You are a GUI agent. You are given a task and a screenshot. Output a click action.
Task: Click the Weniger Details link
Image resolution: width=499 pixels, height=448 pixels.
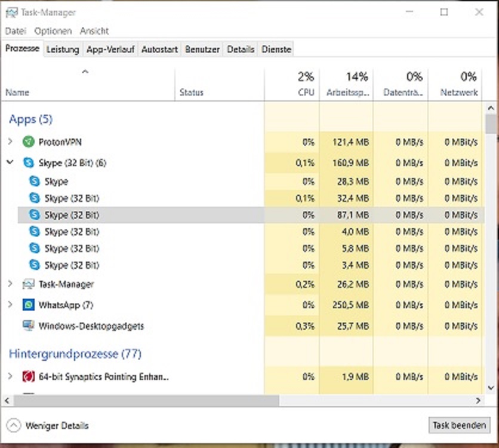pyautogui.click(x=57, y=426)
